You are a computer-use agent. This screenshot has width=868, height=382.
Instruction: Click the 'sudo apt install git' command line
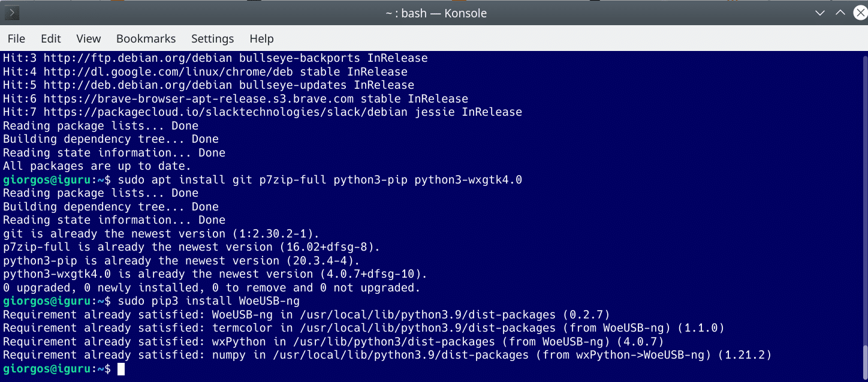320,180
